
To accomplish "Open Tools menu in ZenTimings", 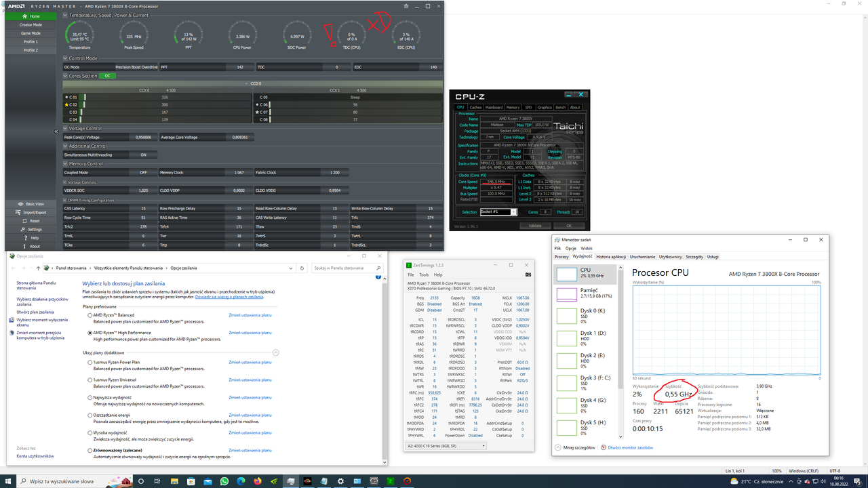I will click(x=424, y=274).
